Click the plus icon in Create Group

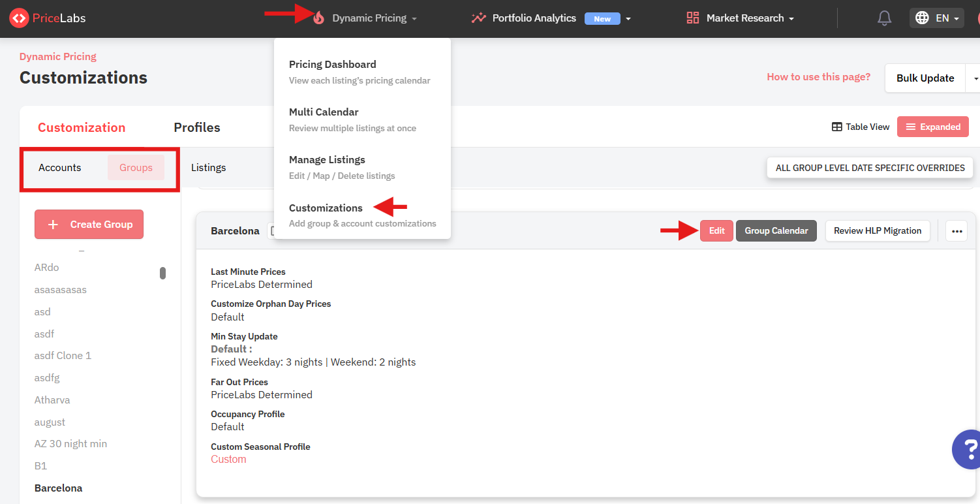54,225
